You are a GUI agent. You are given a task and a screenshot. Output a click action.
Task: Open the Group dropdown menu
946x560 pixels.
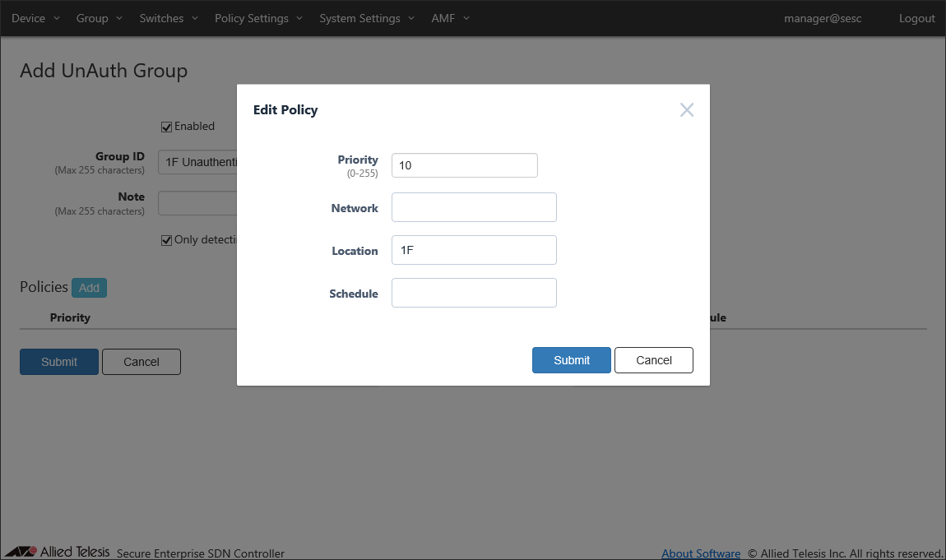pyautogui.click(x=99, y=18)
